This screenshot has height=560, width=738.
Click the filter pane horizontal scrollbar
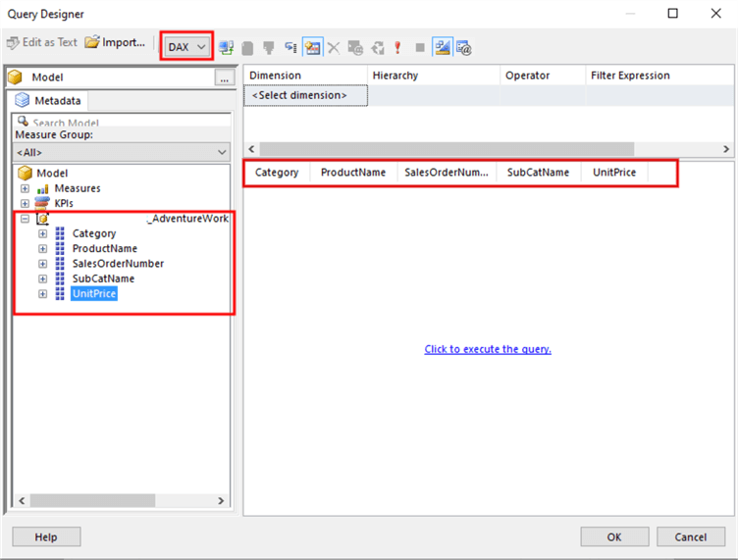(x=442, y=149)
